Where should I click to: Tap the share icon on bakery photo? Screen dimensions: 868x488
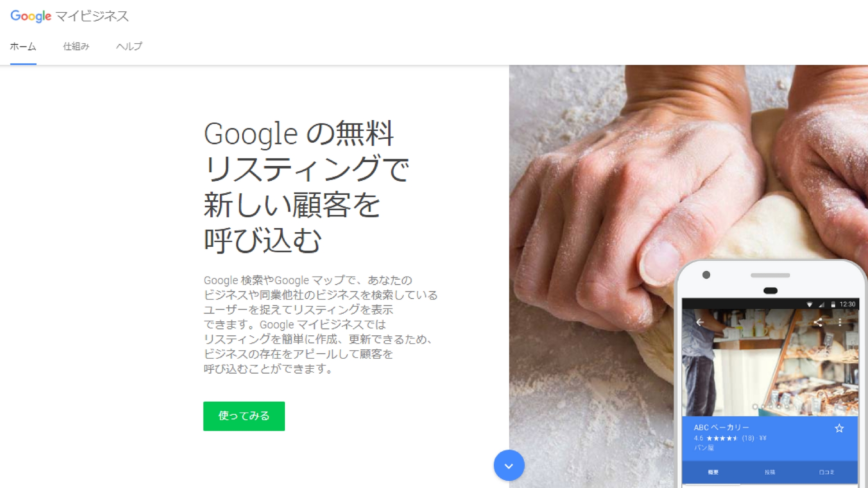pos(818,322)
